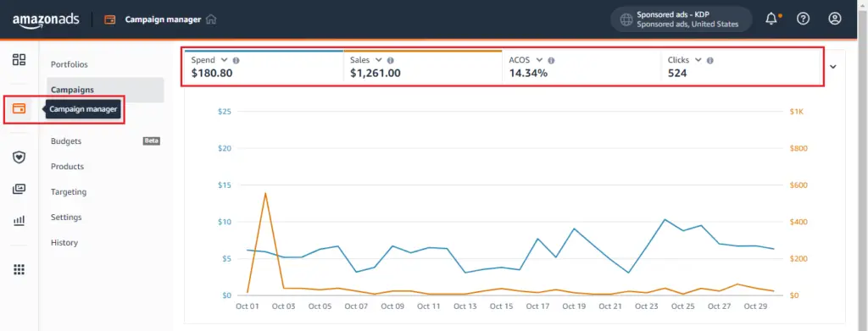Open the notifications bell icon
Viewport: 868px width, 331px height.
771,19
